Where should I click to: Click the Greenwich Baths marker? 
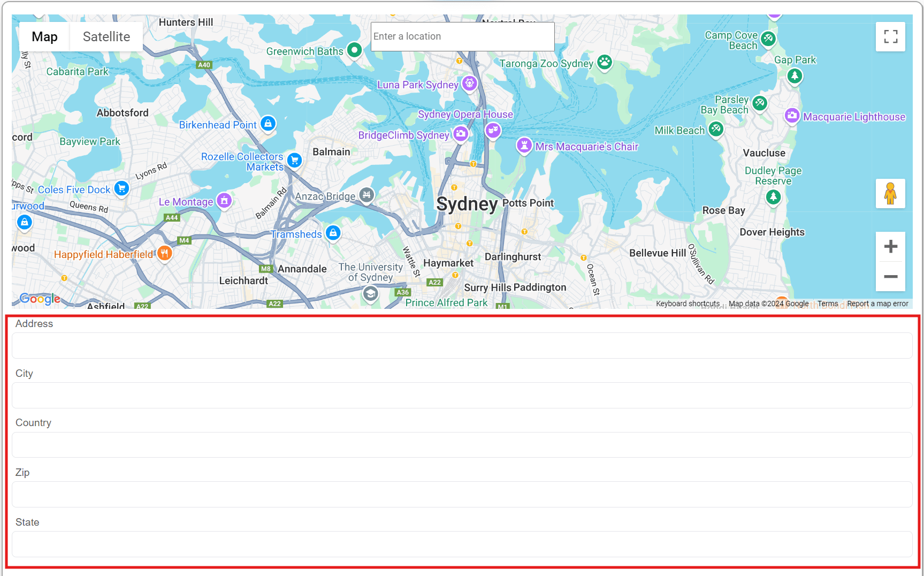[x=354, y=50]
